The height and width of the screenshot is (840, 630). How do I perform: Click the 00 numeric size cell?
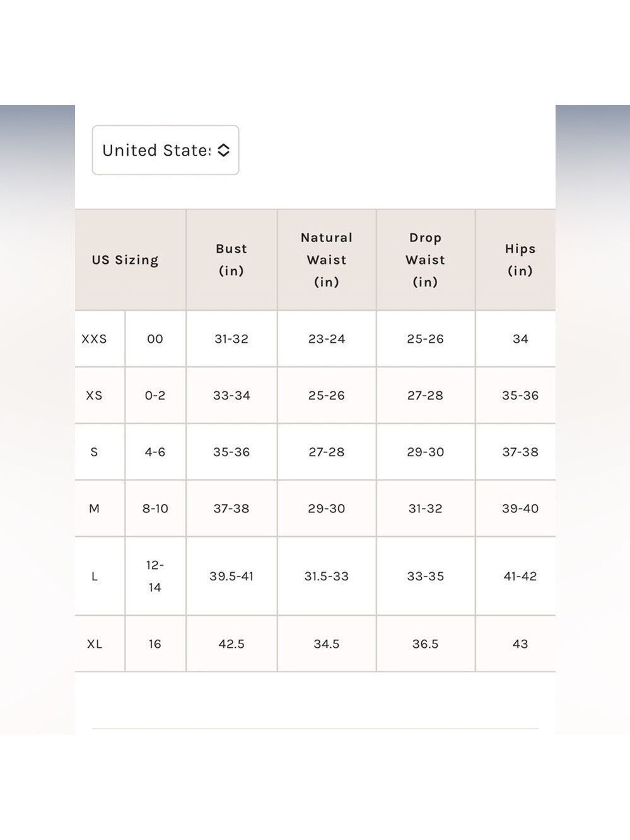pos(155,339)
